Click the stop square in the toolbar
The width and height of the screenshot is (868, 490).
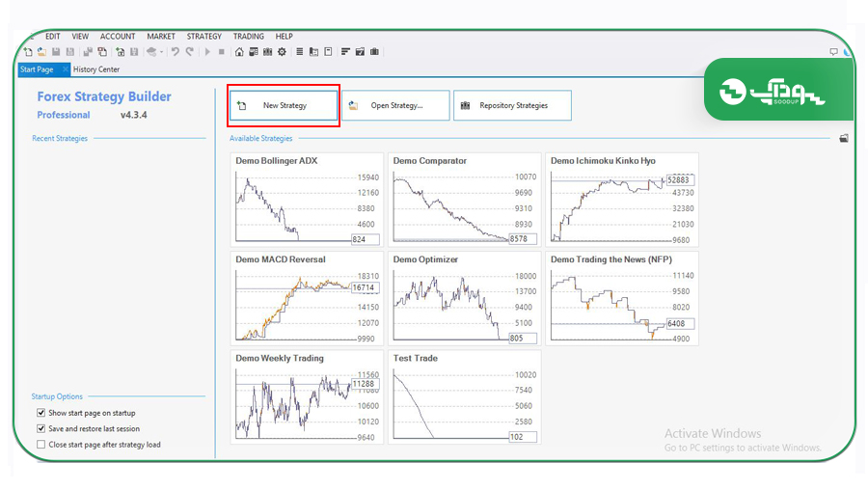222,52
